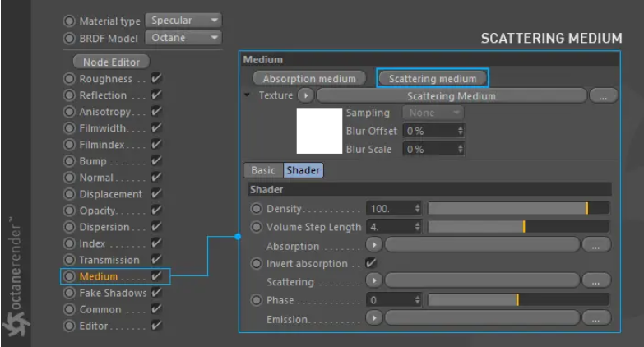This screenshot has width=644, height=347.
Task: Click the Volume Step Length slider
Action: (x=518, y=227)
